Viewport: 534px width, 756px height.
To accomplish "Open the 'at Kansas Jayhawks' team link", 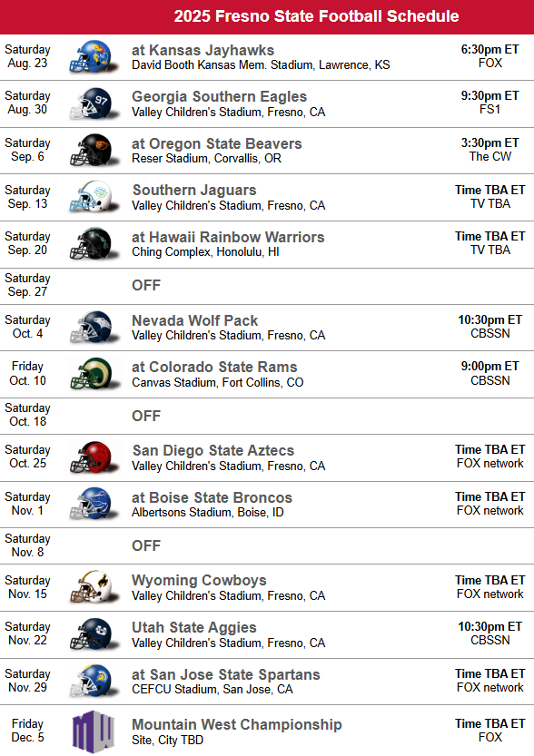I will pyautogui.click(x=203, y=50).
